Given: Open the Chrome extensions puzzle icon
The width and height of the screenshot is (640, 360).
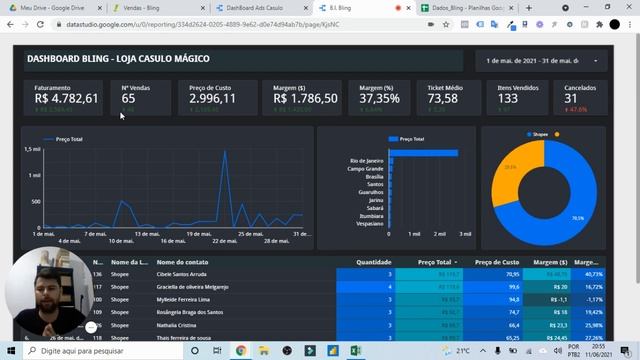Looking at the screenshot, I should pyautogui.click(x=599, y=24).
